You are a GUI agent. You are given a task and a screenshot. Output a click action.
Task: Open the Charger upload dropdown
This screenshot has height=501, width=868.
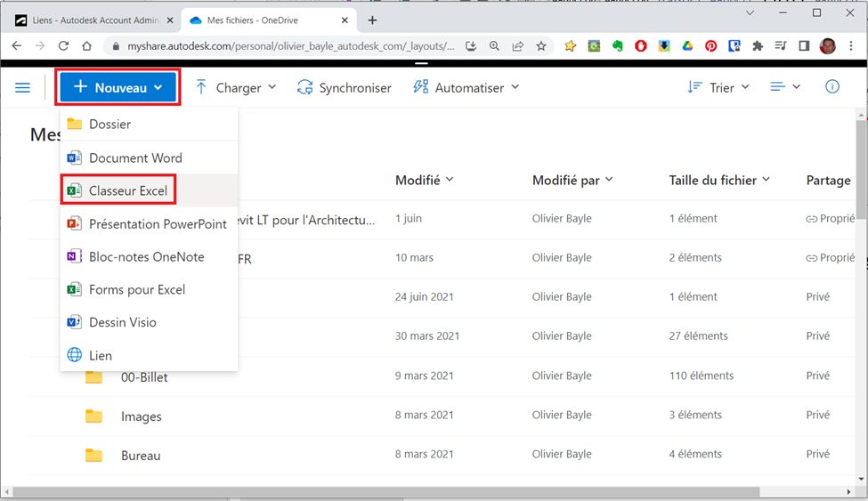[x=236, y=87]
